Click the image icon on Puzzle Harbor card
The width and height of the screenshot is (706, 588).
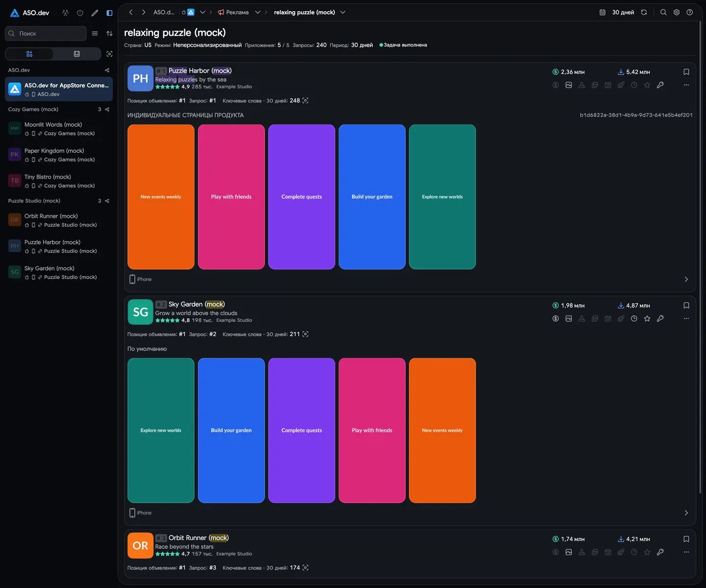[569, 85]
